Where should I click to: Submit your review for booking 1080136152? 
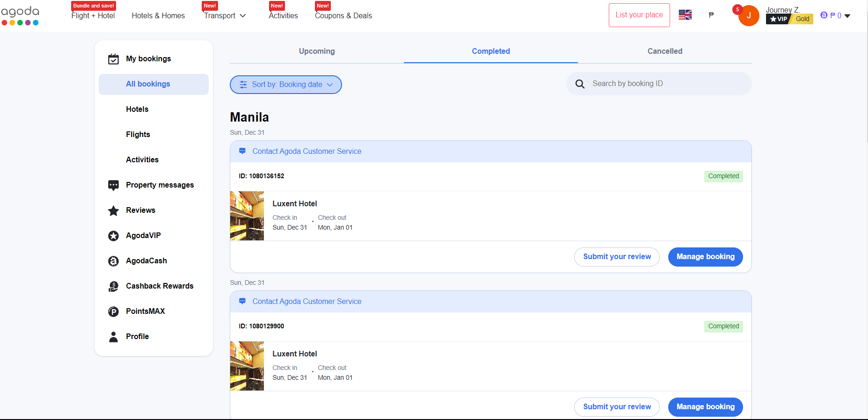[x=617, y=257]
